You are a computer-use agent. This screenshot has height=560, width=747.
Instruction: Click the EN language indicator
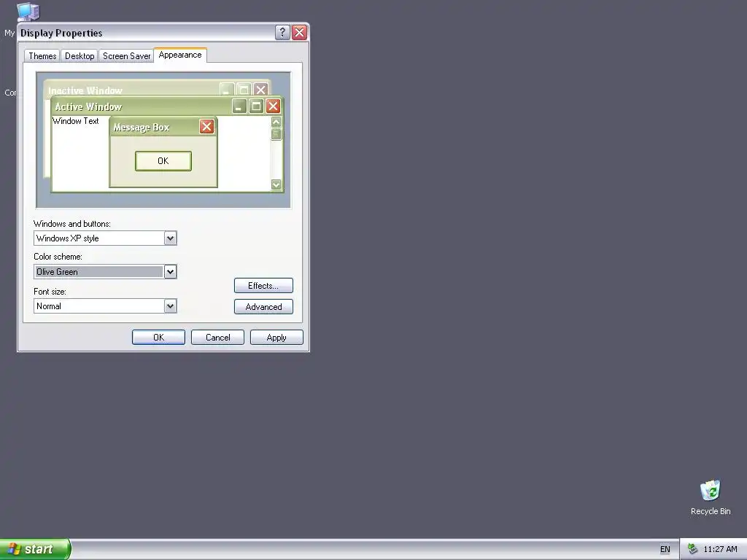pyautogui.click(x=665, y=549)
